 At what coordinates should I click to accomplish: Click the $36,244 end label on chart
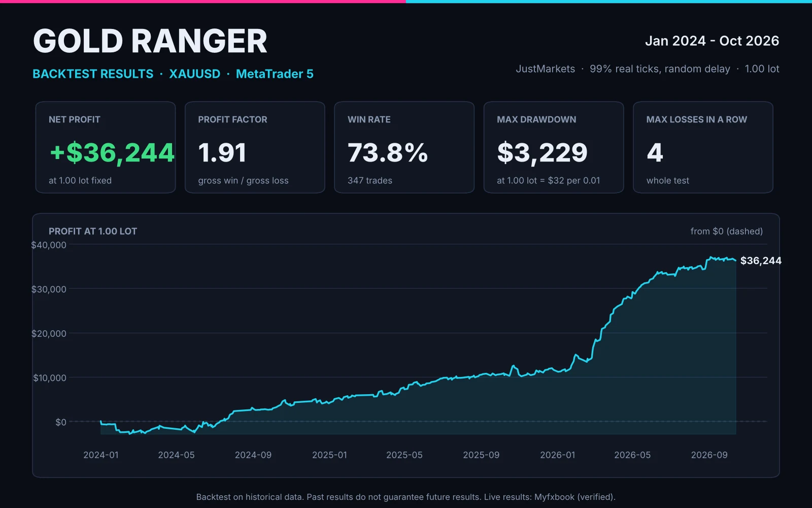click(761, 261)
